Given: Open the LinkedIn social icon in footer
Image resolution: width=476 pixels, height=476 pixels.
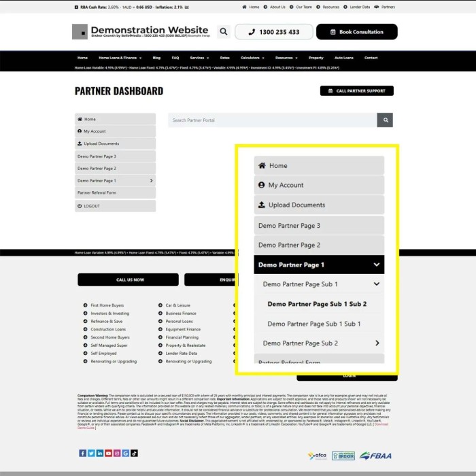Looking at the screenshot, I should [x=100, y=453].
